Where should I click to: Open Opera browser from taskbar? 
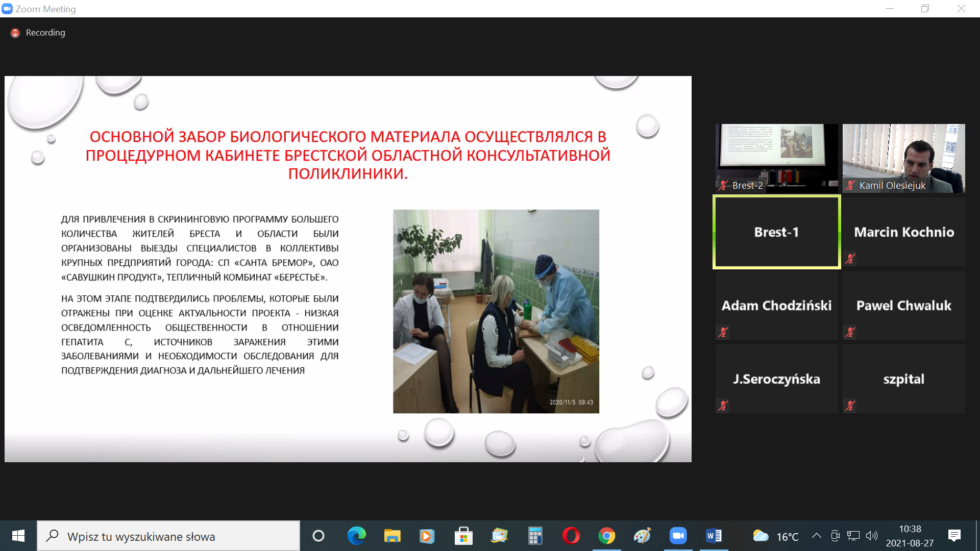571,536
